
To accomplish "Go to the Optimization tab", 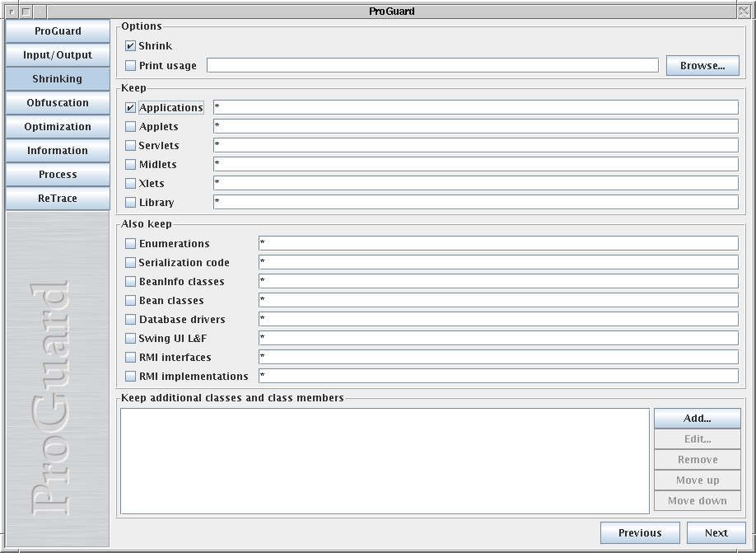I will point(58,127).
